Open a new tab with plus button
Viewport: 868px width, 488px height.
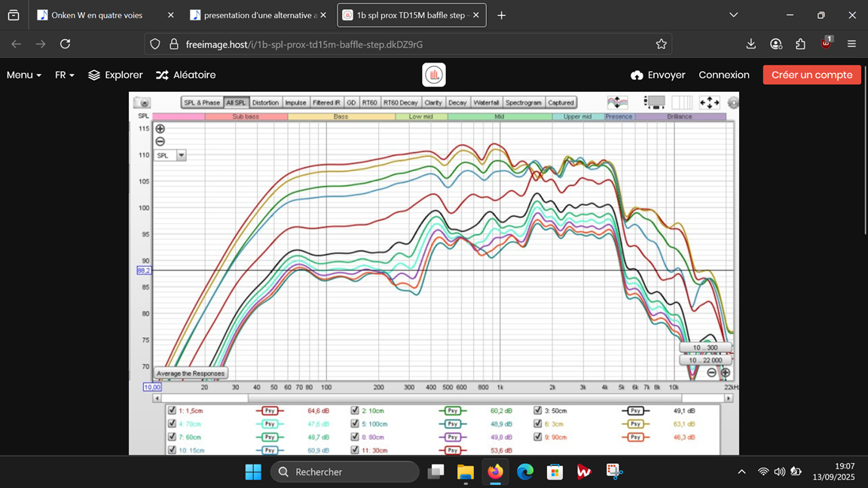pos(502,16)
